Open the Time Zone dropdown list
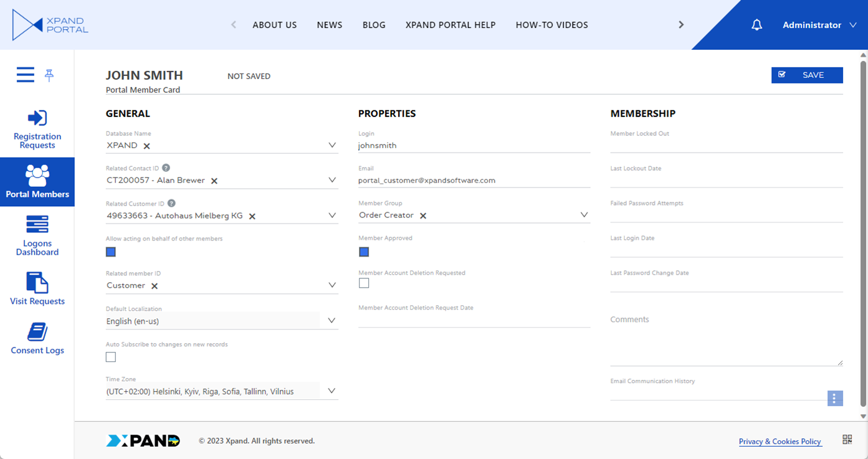This screenshot has height=459, width=868. click(331, 391)
